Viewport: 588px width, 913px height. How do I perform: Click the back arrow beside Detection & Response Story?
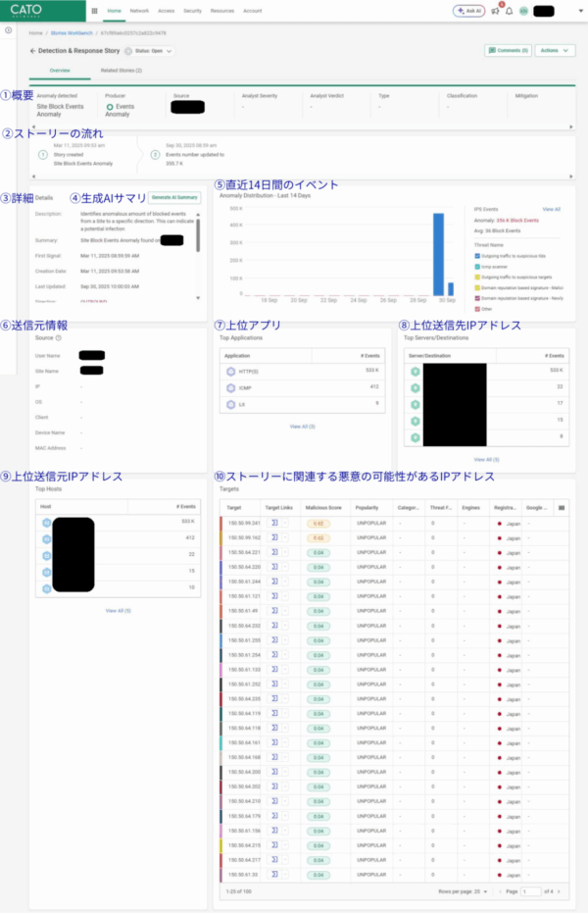(33, 50)
